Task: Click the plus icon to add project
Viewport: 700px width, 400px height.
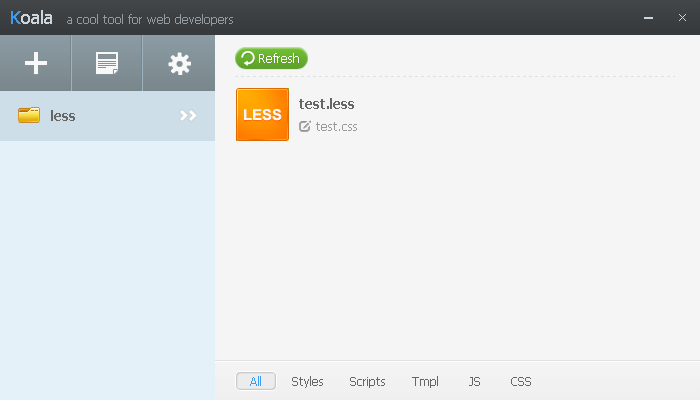Action: point(36,64)
